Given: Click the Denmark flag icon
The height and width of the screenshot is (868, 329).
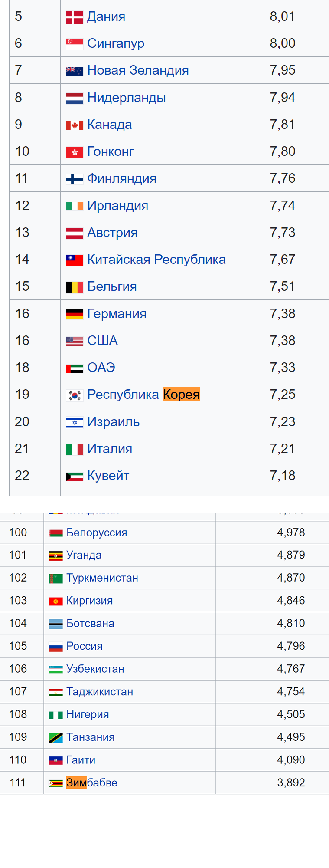Looking at the screenshot, I should click(x=75, y=17).
